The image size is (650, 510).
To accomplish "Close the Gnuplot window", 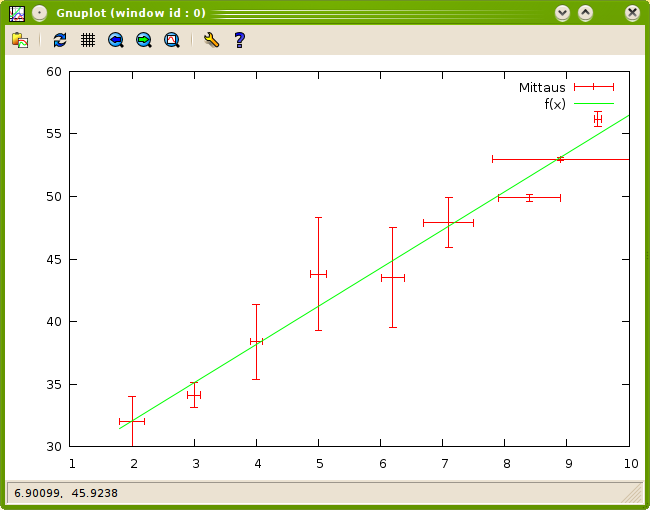I will click(x=632, y=13).
